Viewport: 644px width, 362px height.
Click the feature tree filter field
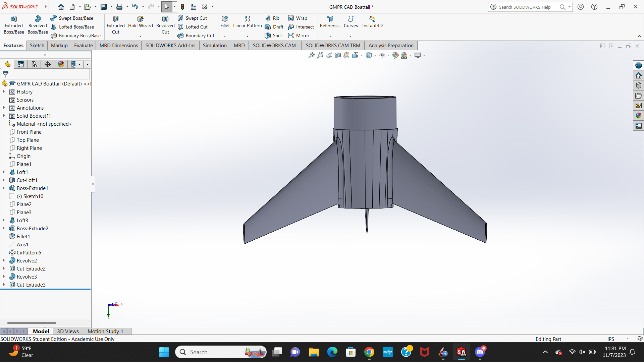pos(46,74)
